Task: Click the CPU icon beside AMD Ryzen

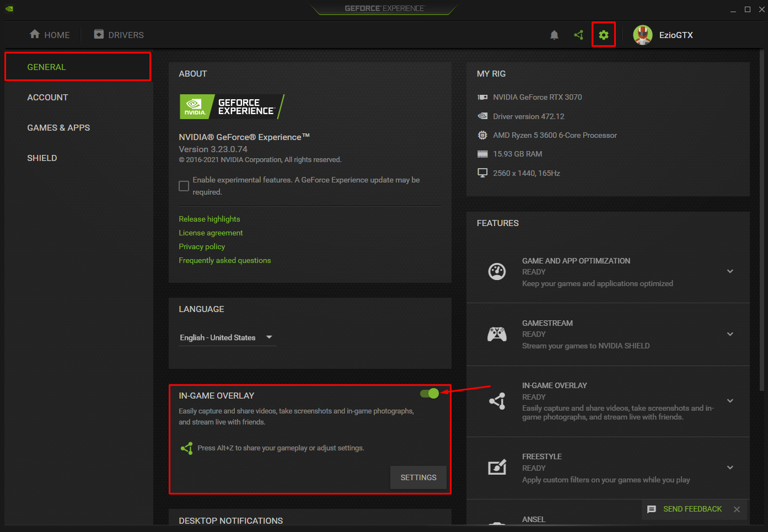Action: 482,135
